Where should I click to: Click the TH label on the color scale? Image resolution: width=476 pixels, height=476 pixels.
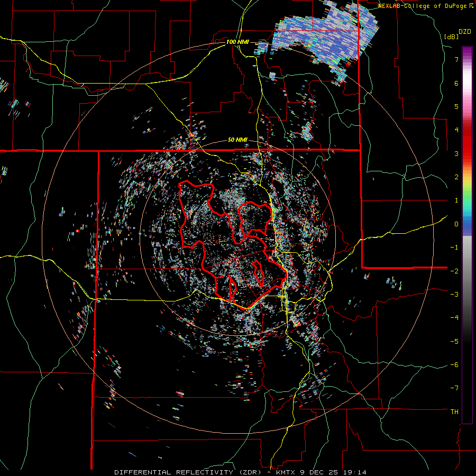pyautogui.click(x=454, y=411)
